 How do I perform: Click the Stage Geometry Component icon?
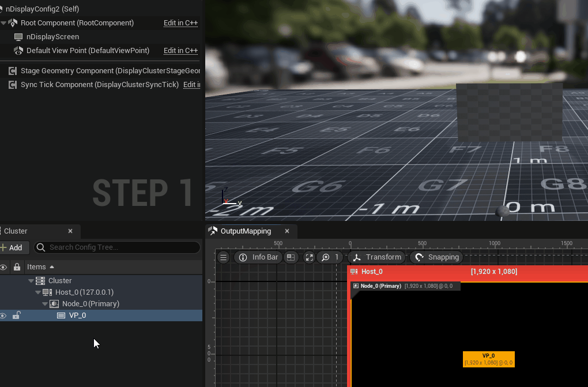click(x=12, y=71)
